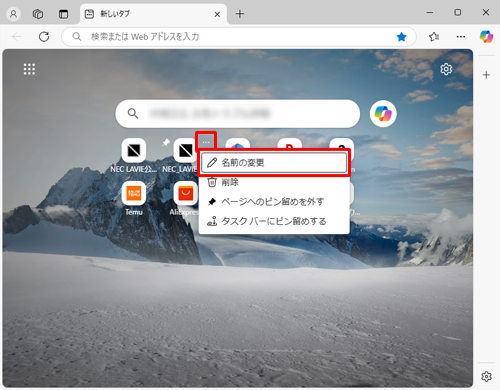The image size is (500, 390).
Task: Minimize the Edge window
Action: (x=430, y=13)
